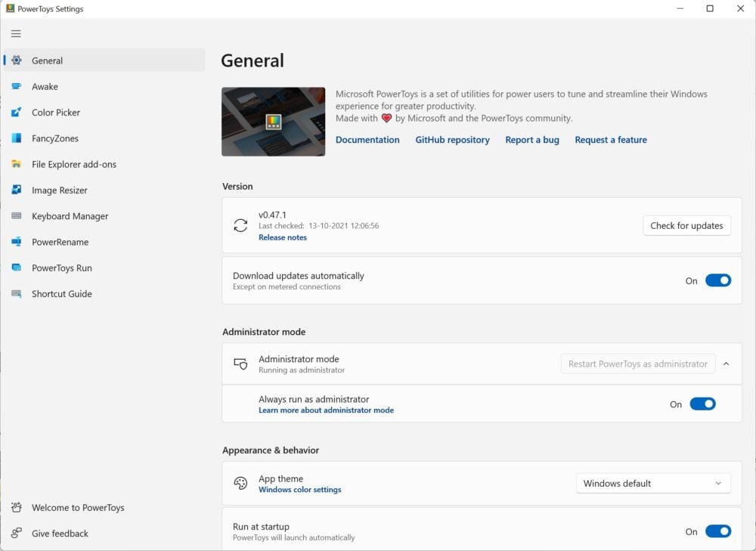The width and height of the screenshot is (756, 551).
Task: Open the GitHub repository link
Action: tap(452, 140)
